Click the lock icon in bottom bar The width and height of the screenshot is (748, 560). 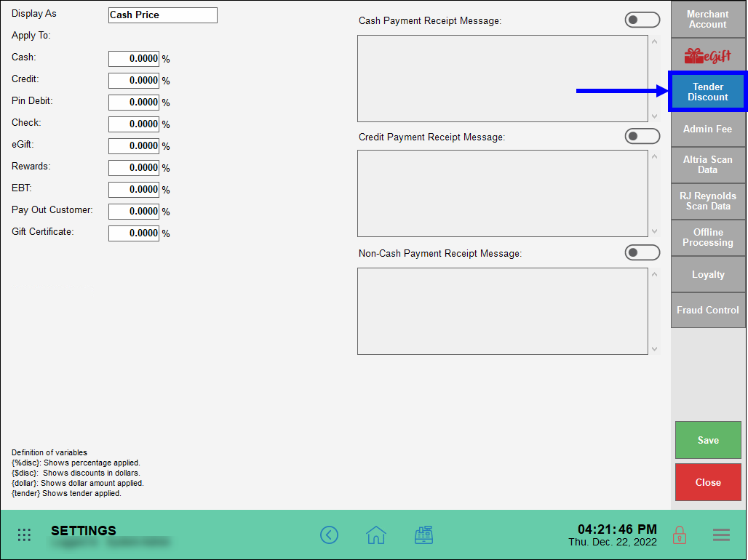[x=680, y=535]
